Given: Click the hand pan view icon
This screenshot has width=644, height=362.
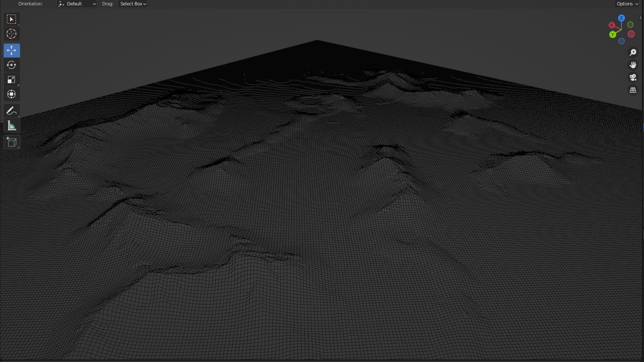Looking at the screenshot, I should [633, 65].
